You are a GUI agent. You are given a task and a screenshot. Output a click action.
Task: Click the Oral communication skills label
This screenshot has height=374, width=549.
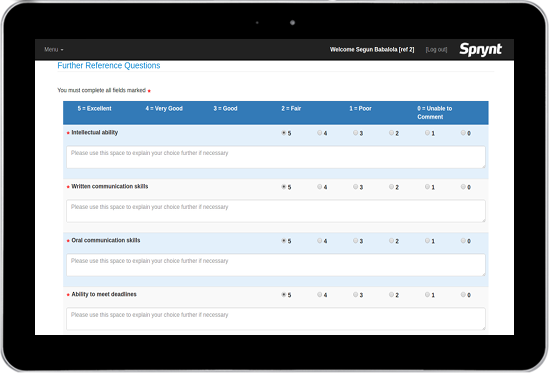click(x=106, y=240)
